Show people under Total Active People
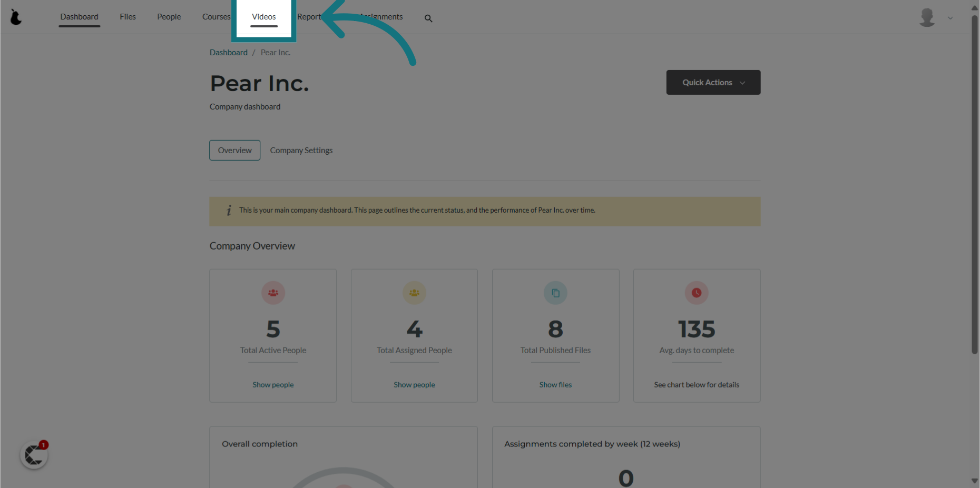The image size is (980, 488). (x=273, y=385)
